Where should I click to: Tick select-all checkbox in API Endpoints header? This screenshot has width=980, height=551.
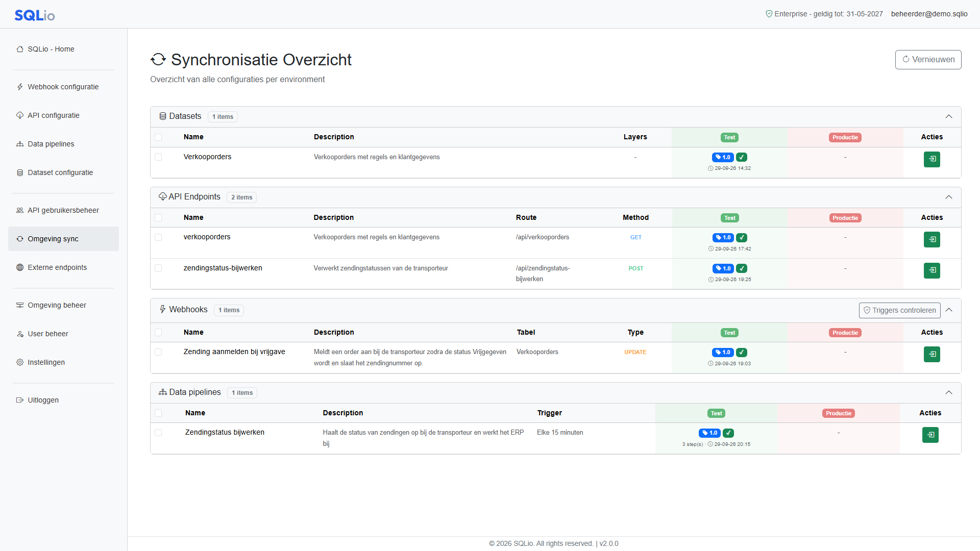coord(158,218)
